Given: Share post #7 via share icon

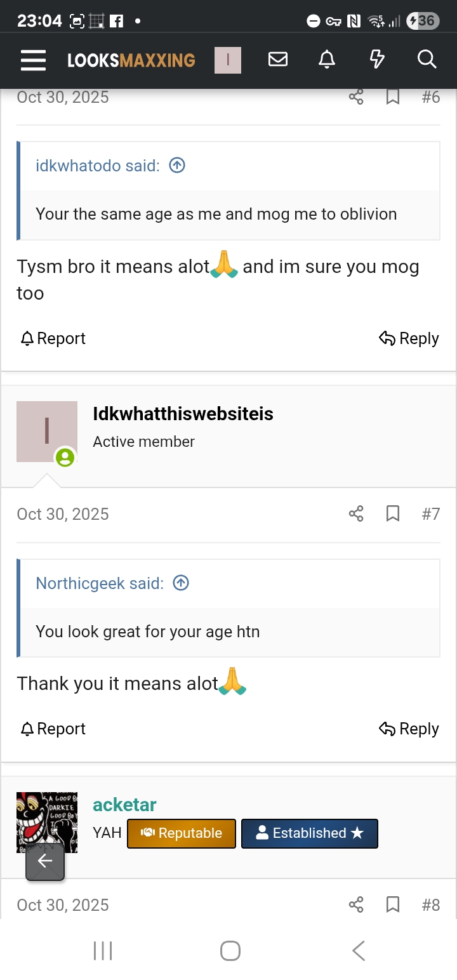Looking at the screenshot, I should coord(356,513).
